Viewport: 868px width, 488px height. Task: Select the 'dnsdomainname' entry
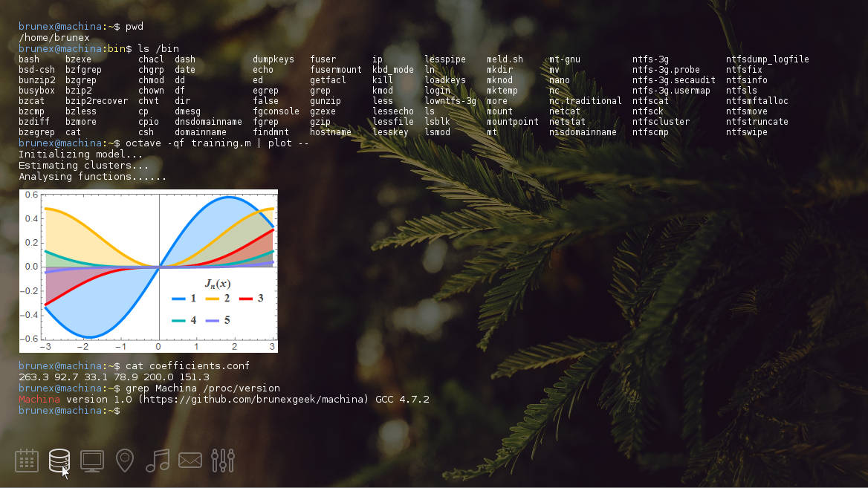point(208,122)
